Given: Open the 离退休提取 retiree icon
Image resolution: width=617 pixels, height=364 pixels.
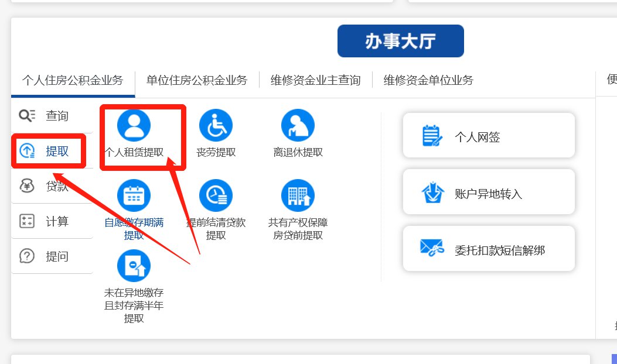Looking at the screenshot, I should click(x=298, y=125).
